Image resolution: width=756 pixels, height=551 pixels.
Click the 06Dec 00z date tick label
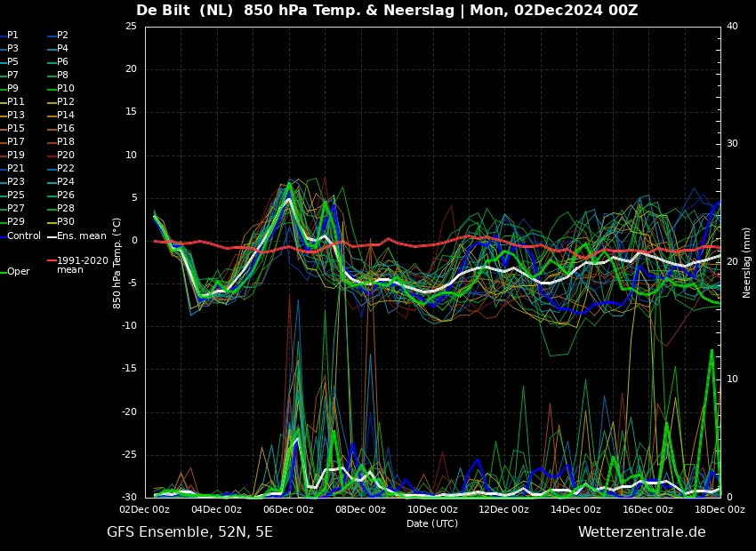289,509
